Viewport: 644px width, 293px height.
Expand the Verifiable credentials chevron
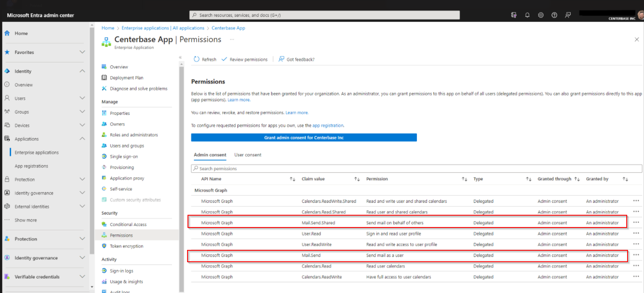pos(82,277)
